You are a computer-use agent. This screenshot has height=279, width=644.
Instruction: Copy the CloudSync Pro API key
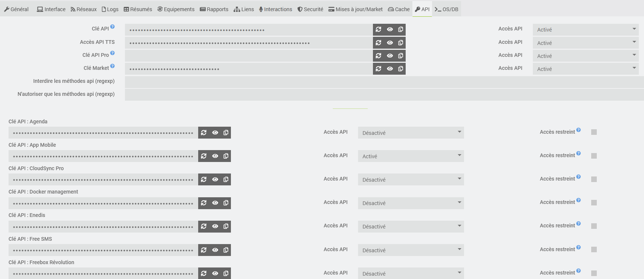[x=226, y=179]
